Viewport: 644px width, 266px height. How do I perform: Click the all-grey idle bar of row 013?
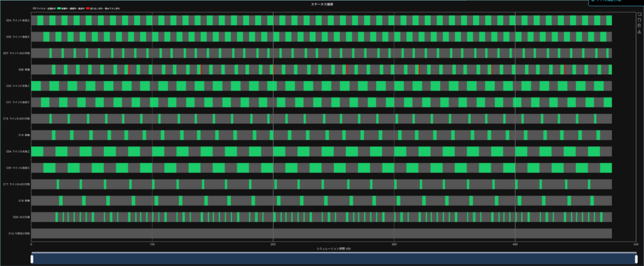pos(321,233)
